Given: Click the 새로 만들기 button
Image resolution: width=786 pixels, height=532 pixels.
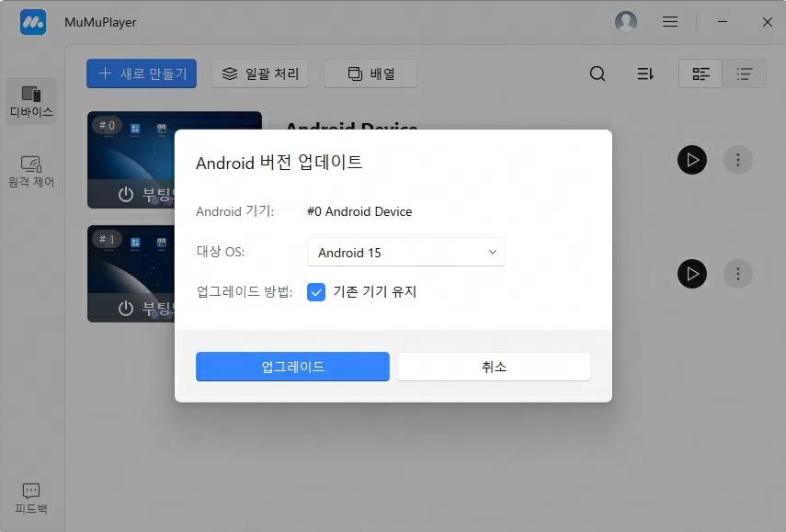Looking at the screenshot, I should coord(142,74).
